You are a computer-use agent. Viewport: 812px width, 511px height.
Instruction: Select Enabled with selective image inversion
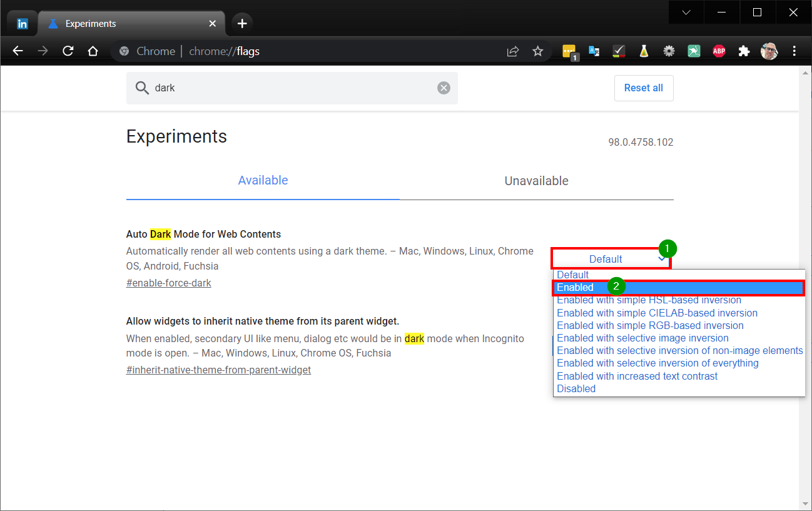tap(679, 338)
